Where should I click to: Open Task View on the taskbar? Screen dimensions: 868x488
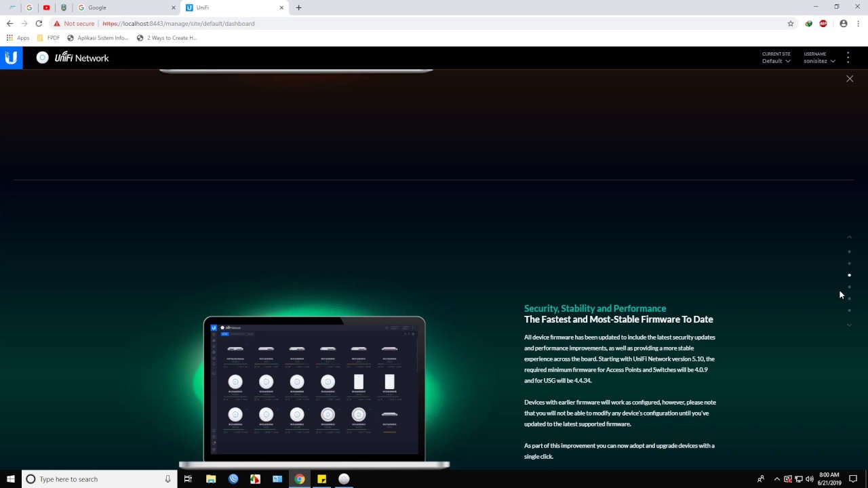tap(188, 479)
